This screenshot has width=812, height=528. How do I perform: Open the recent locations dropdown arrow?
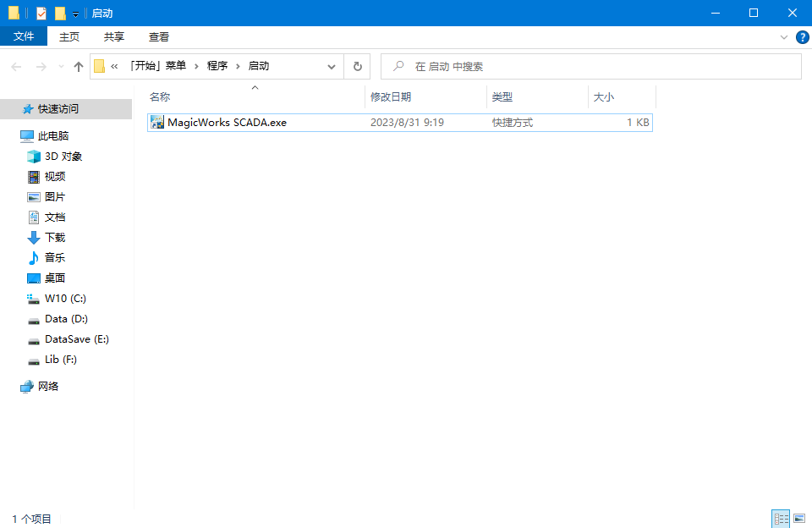tap(61, 66)
